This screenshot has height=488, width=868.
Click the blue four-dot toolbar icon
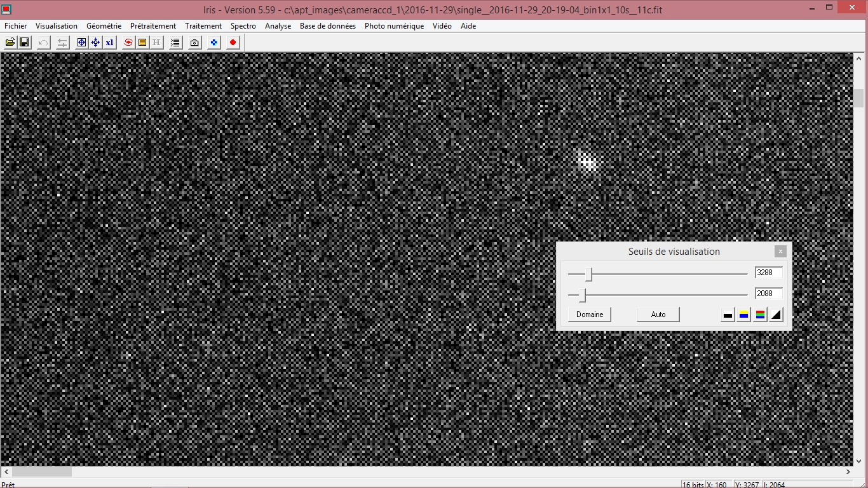(x=214, y=43)
